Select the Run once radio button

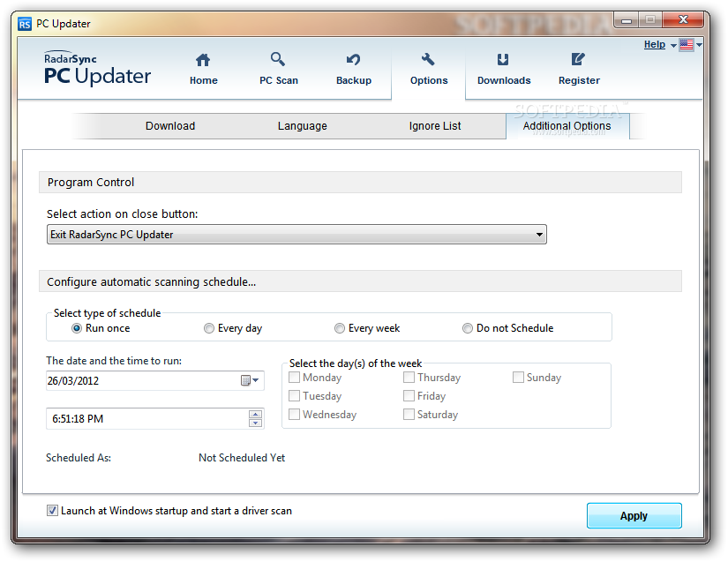point(77,328)
